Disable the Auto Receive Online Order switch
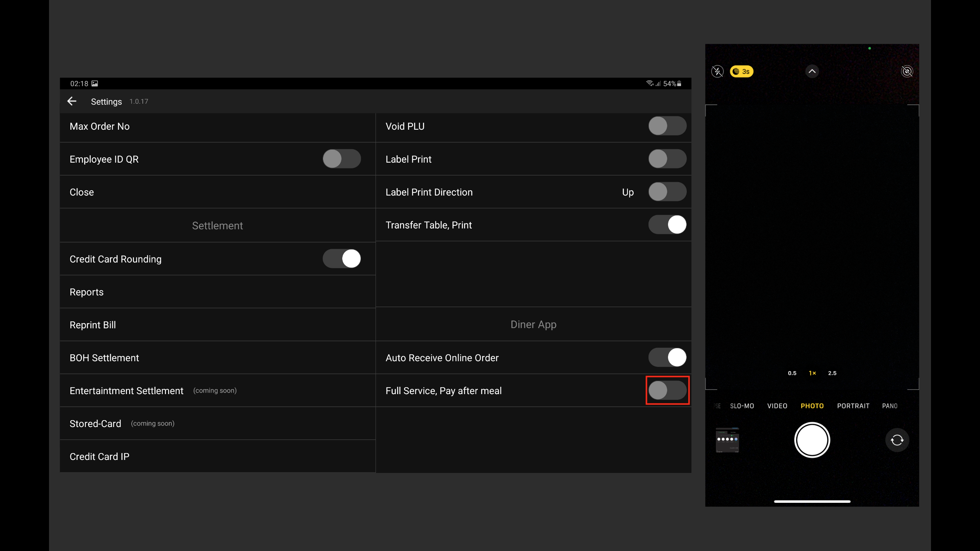The image size is (980, 551). click(667, 357)
